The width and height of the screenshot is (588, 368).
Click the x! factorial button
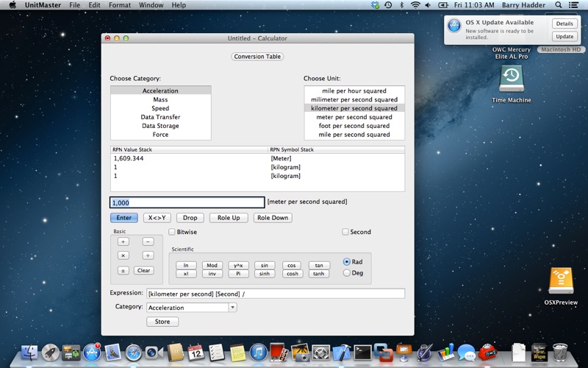pos(186,274)
